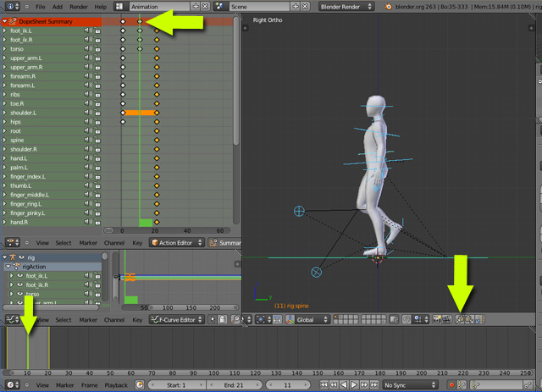Delete the Animation screen layout with X

pos(205,6)
